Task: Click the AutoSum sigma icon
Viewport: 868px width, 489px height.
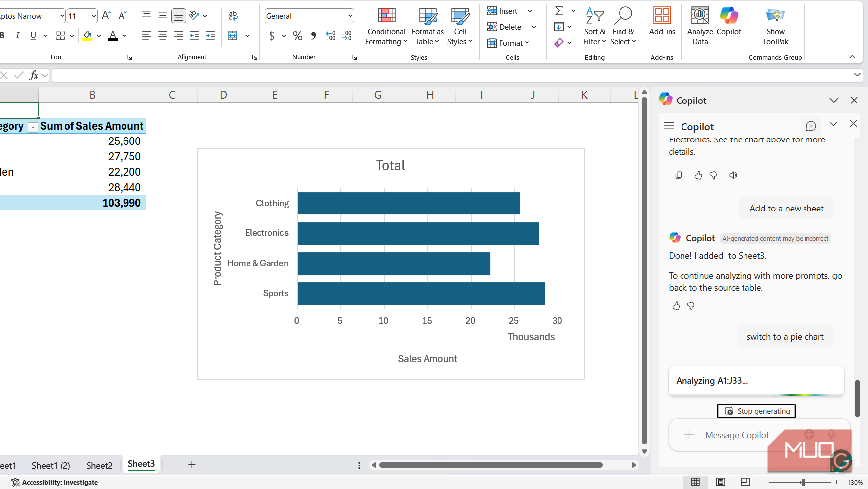Action: [x=559, y=11]
